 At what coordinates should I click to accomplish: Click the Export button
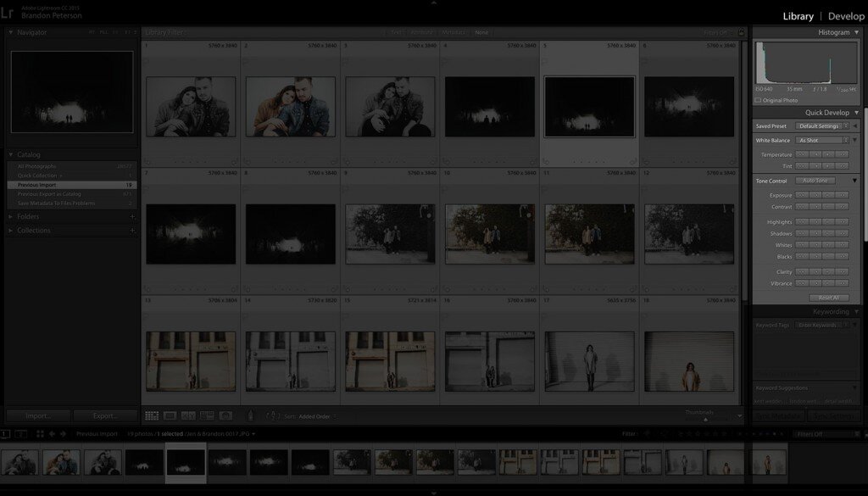105,415
